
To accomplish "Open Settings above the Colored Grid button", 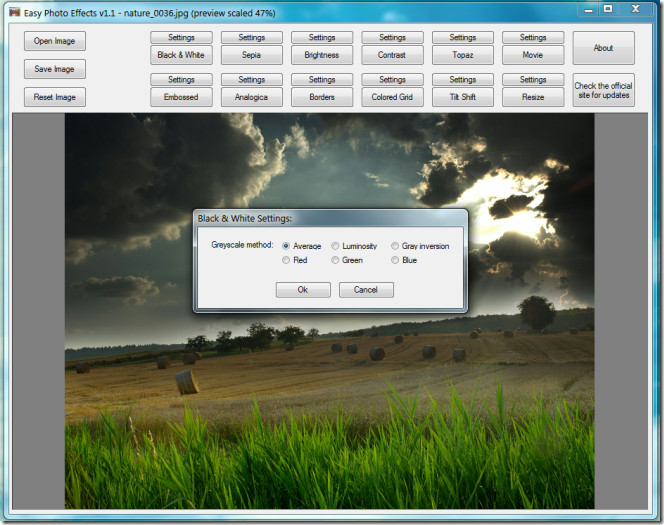I will [392, 80].
